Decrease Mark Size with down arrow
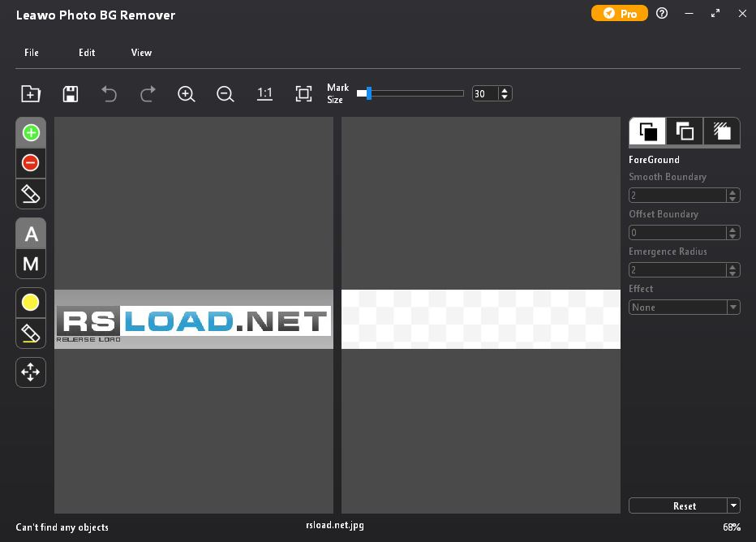Image resolution: width=756 pixels, height=542 pixels. pos(505,97)
